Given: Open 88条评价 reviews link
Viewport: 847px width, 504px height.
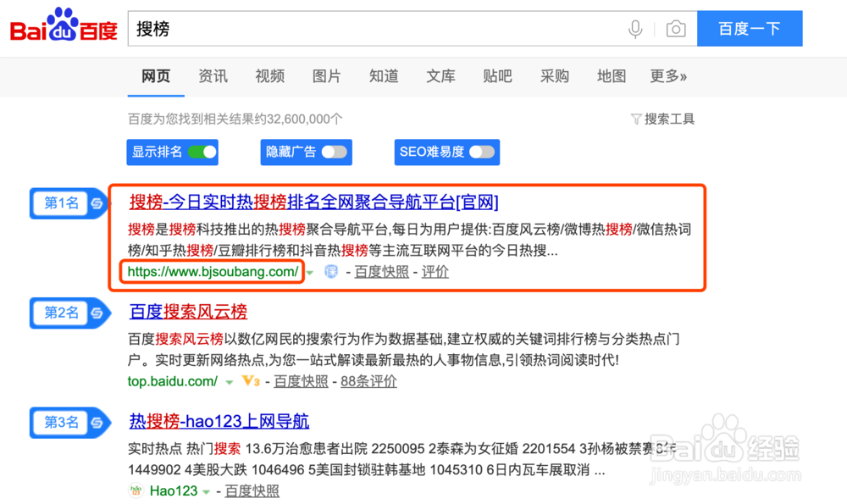Looking at the screenshot, I should 368,381.
